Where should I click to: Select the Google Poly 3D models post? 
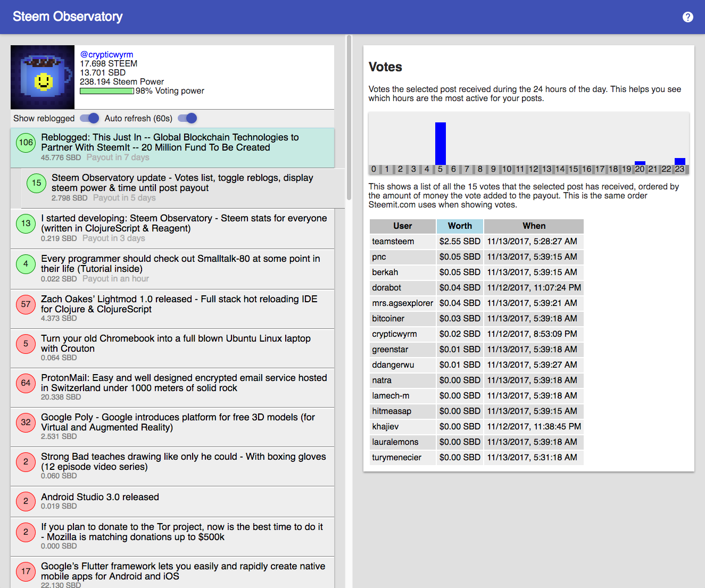coord(172,427)
